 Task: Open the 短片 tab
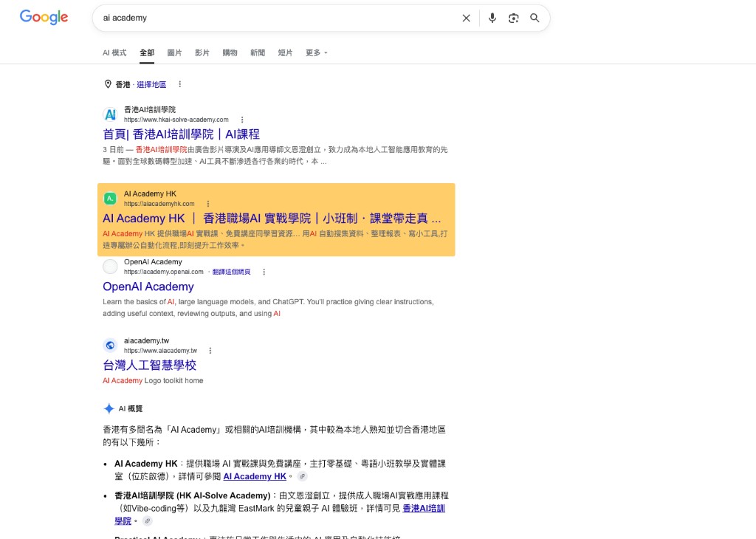285,52
